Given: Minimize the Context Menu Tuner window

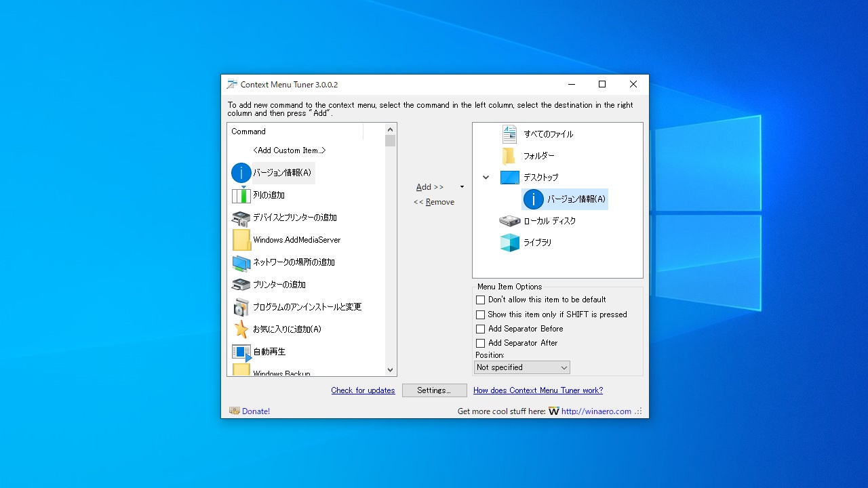Looking at the screenshot, I should point(571,85).
